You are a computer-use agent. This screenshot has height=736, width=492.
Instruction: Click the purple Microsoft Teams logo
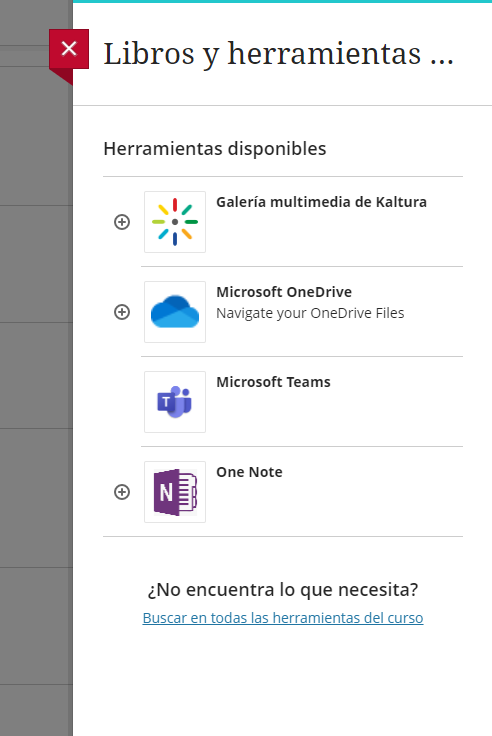(x=175, y=402)
